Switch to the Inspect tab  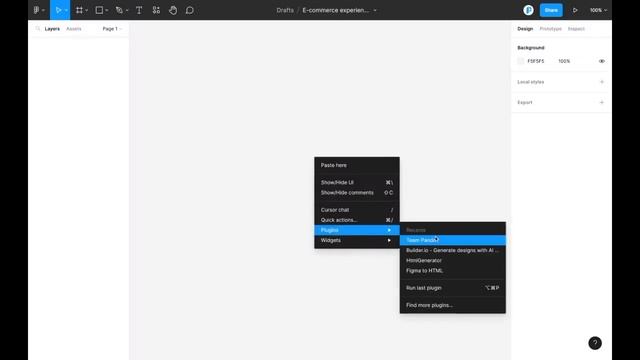[576, 29]
